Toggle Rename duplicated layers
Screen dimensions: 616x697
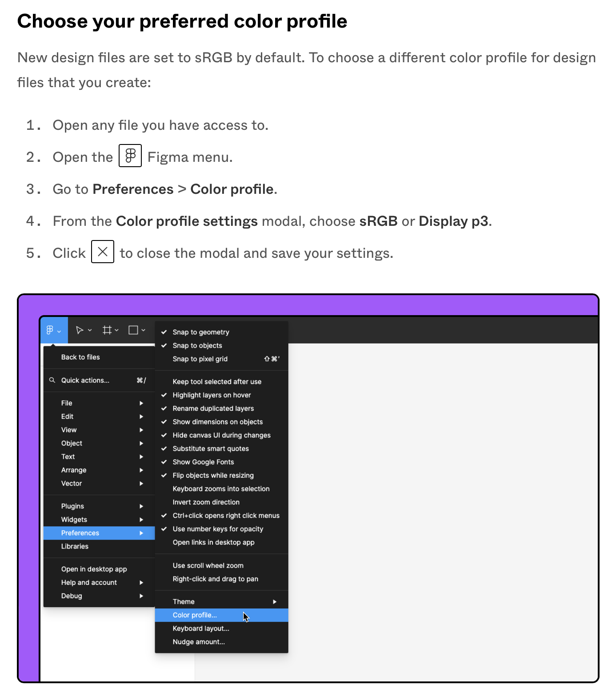[221, 409]
